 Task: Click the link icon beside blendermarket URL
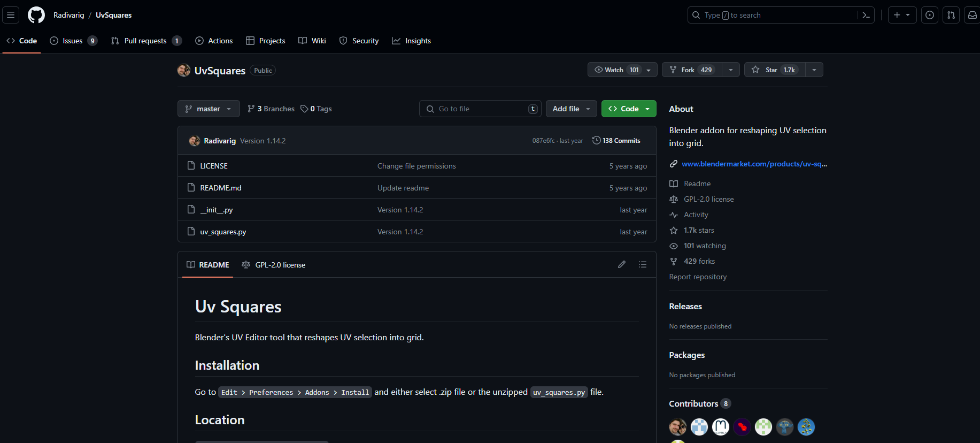point(674,164)
